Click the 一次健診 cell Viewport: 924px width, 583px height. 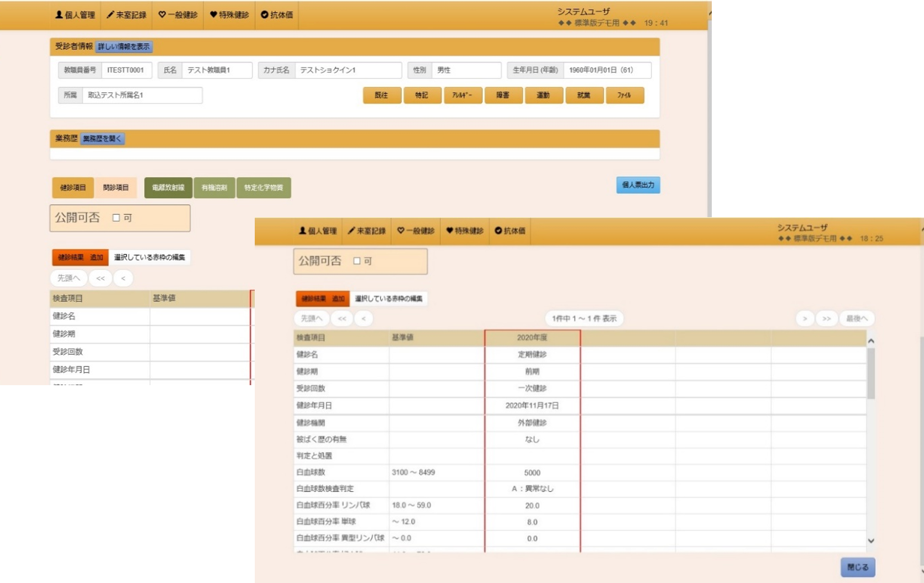532,388
